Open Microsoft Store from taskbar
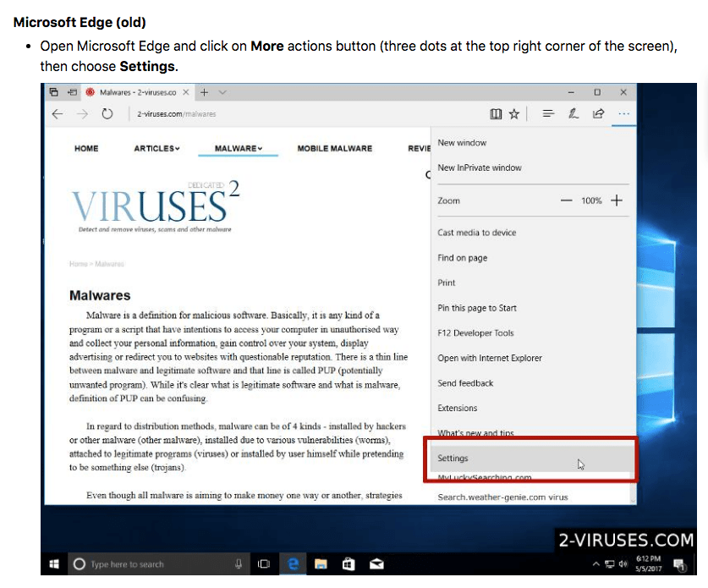Viewport: 708px width, 588px height. (349, 564)
